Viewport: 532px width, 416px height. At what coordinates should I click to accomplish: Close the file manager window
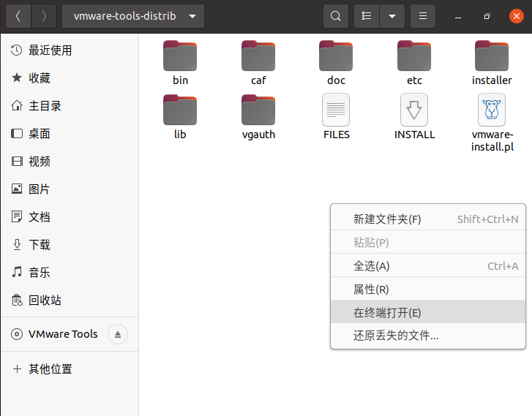tap(517, 16)
